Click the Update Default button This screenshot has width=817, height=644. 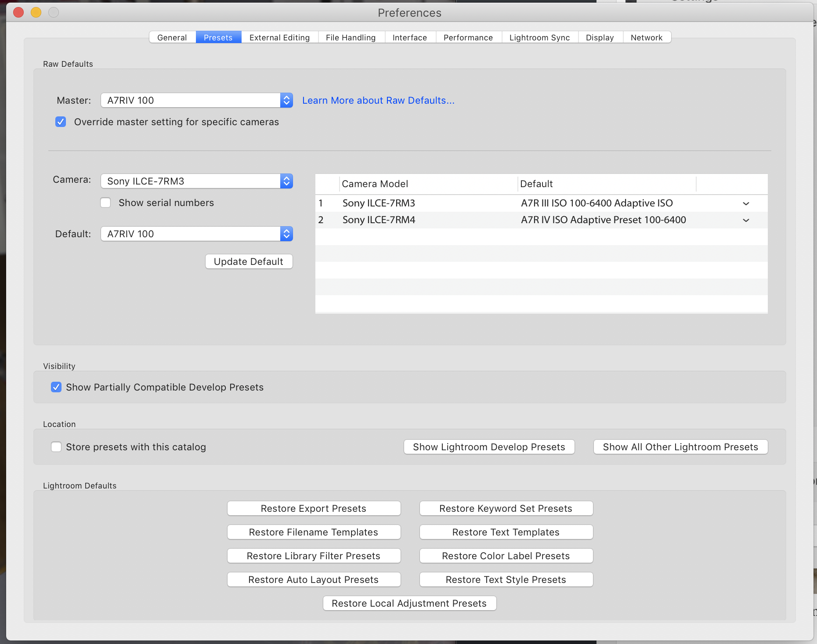click(249, 261)
